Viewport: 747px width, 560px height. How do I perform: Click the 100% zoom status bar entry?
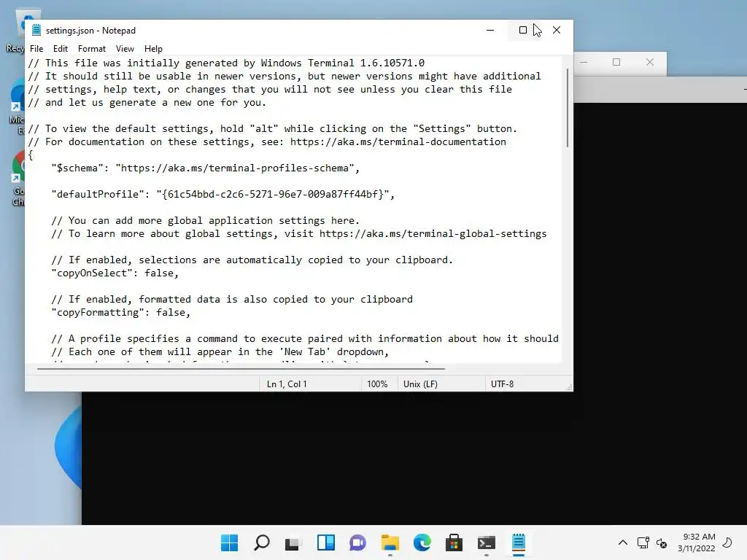pyautogui.click(x=377, y=384)
